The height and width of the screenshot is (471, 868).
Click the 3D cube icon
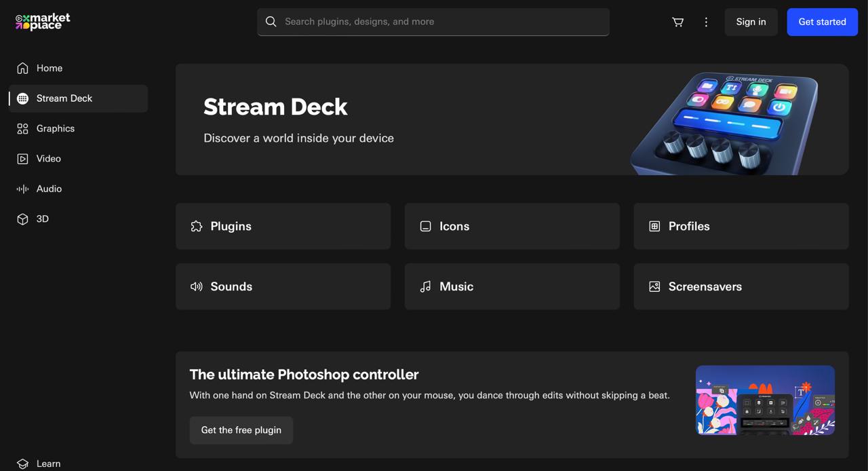click(x=22, y=219)
